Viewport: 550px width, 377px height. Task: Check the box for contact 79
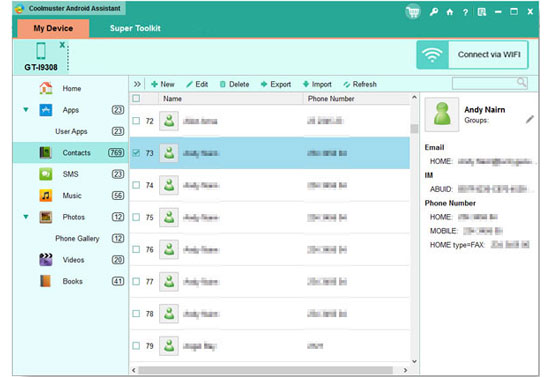coord(136,346)
